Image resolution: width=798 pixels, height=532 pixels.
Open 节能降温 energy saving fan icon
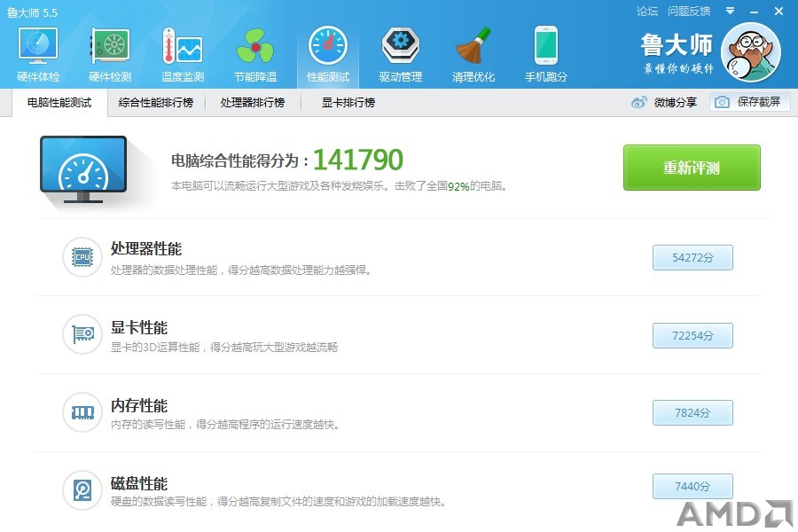[255, 46]
